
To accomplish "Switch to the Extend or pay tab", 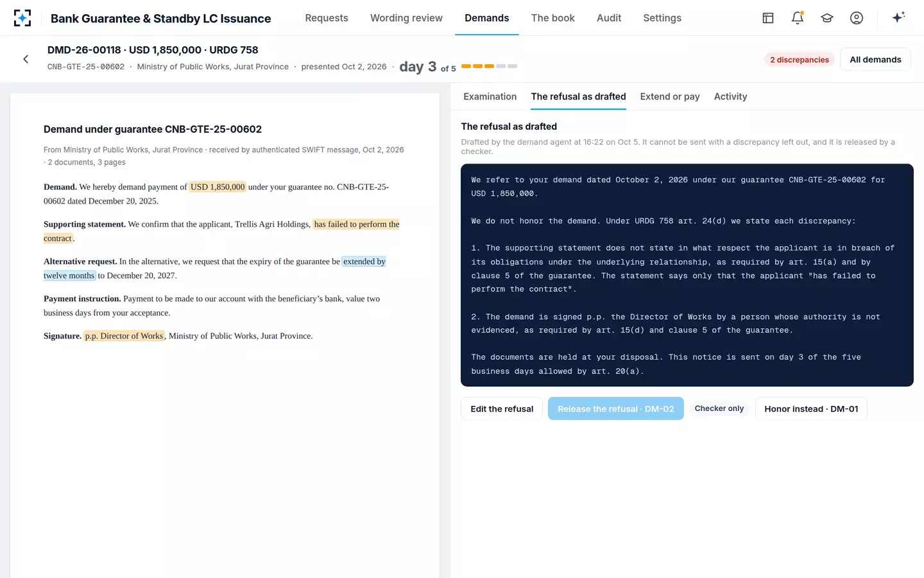I will tap(670, 96).
